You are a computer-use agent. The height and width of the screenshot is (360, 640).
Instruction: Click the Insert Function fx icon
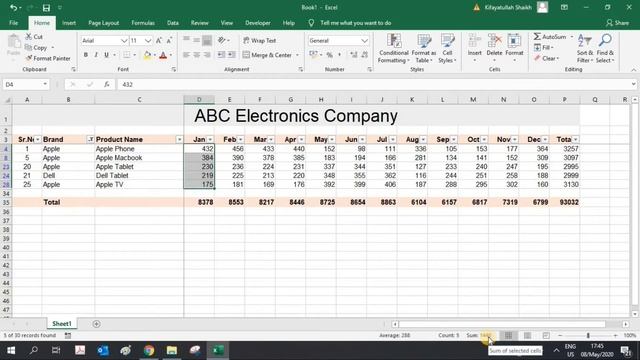(x=107, y=84)
